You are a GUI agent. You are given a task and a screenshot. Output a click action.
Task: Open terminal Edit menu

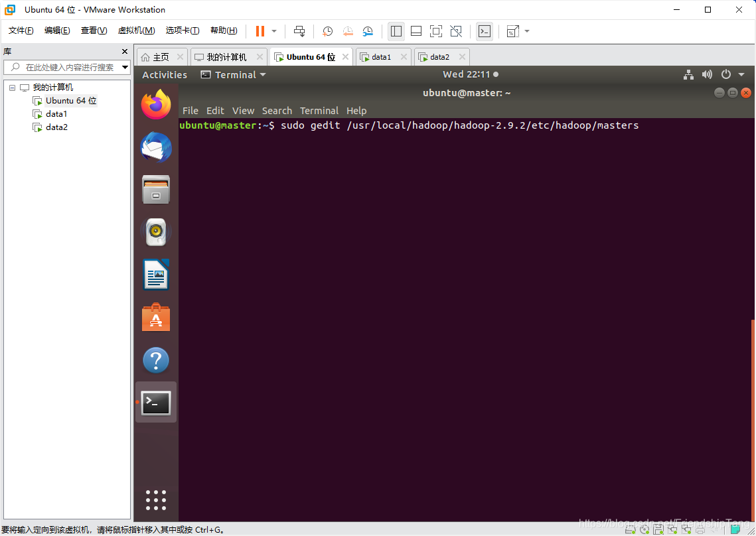(x=215, y=111)
